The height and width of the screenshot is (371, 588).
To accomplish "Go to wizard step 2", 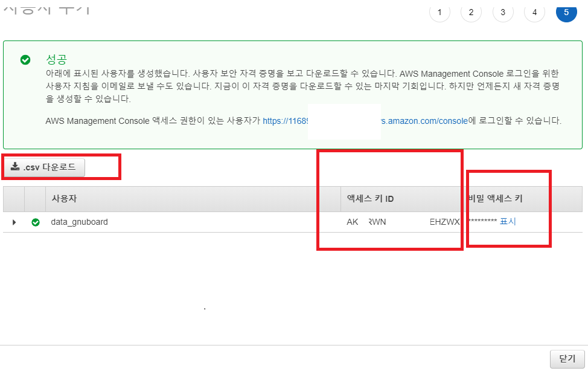I will click(471, 12).
